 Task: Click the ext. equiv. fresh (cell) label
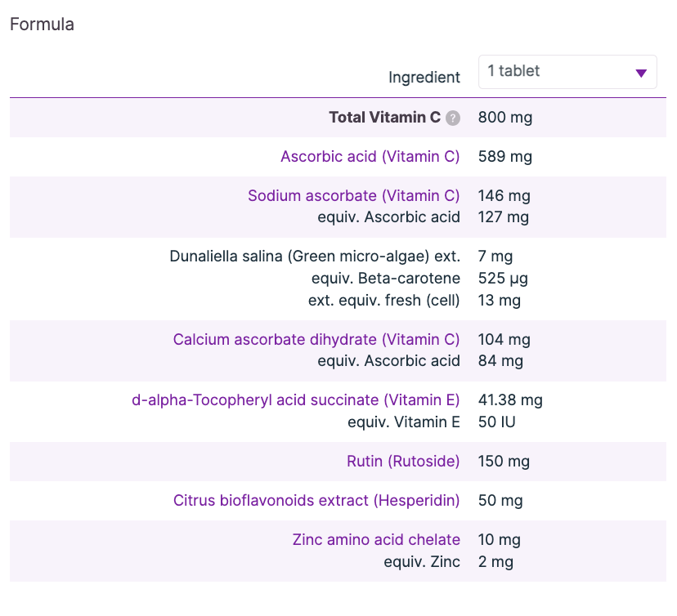[x=383, y=301]
